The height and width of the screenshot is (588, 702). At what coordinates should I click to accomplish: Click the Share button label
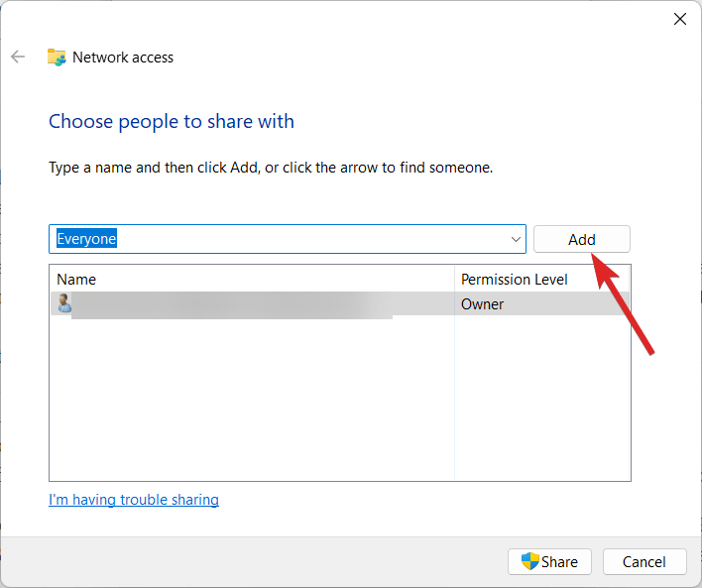(x=560, y=561)
